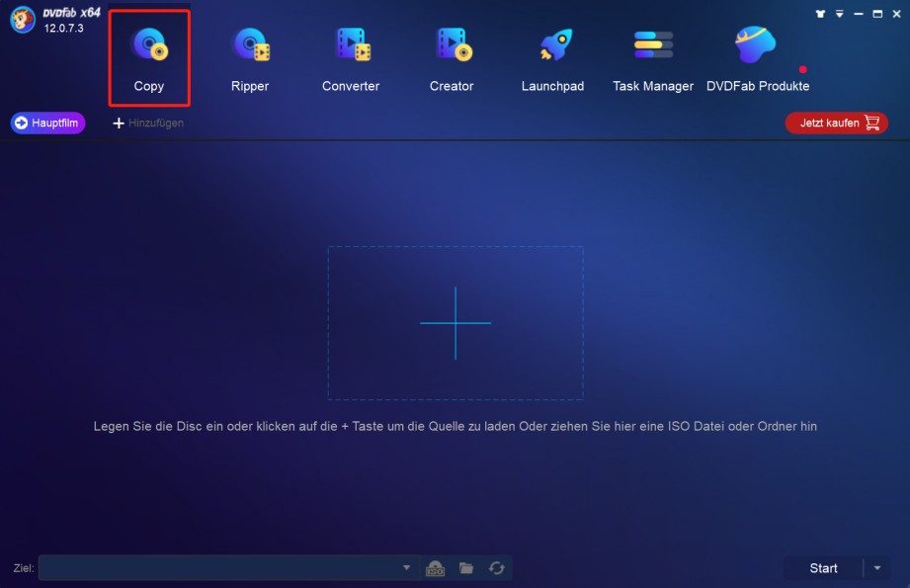Click the DVDFab mascot logo
Image resolution: width=910 pixels, height=588 pixels.
pyautogui.click(x=23, y=20)
